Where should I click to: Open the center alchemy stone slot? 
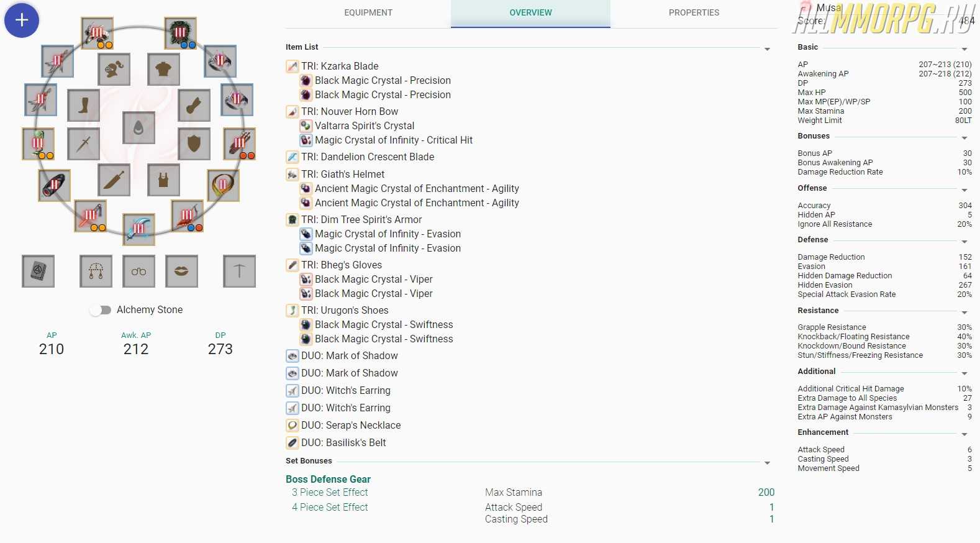138,128
